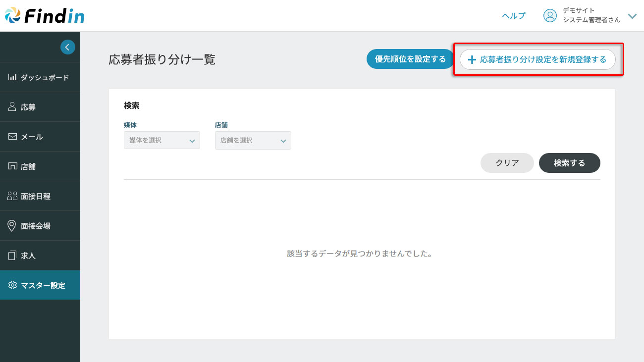
Task: Click the Findin logo
Action: click(x=45, y=15)
